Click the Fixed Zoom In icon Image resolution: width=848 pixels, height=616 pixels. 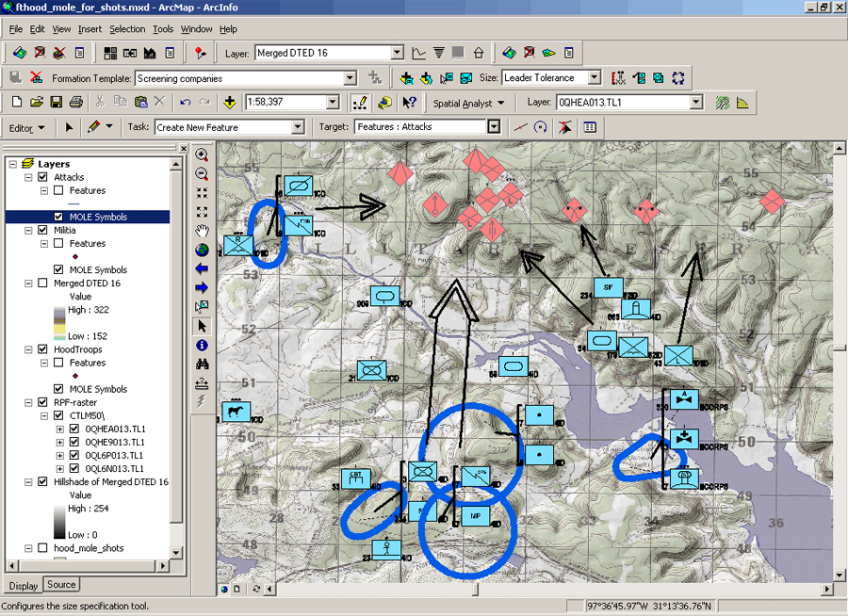(x=202, y=193)
